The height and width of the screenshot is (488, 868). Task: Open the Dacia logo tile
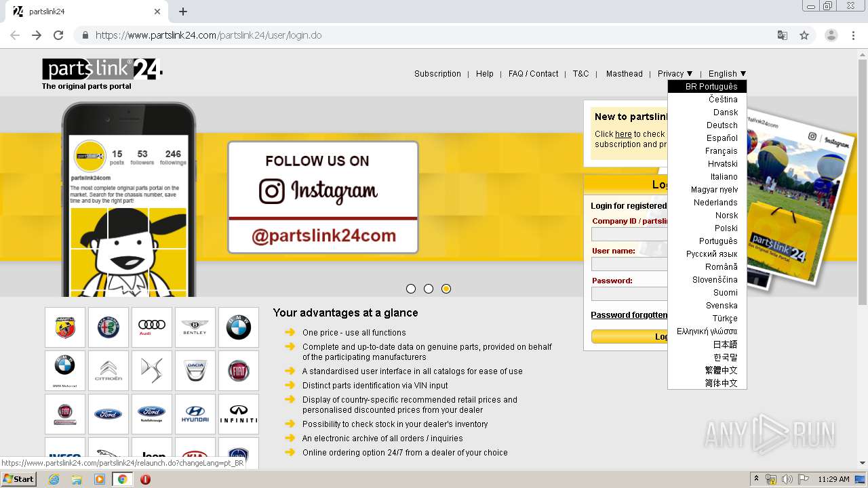click(195, 371)
